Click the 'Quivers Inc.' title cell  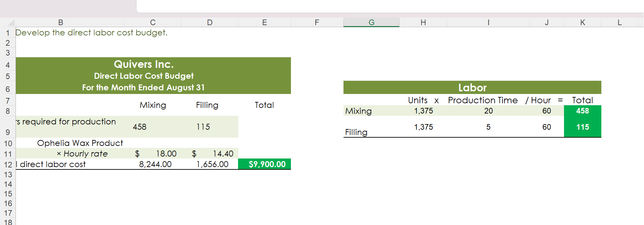(x=143, y=64)
